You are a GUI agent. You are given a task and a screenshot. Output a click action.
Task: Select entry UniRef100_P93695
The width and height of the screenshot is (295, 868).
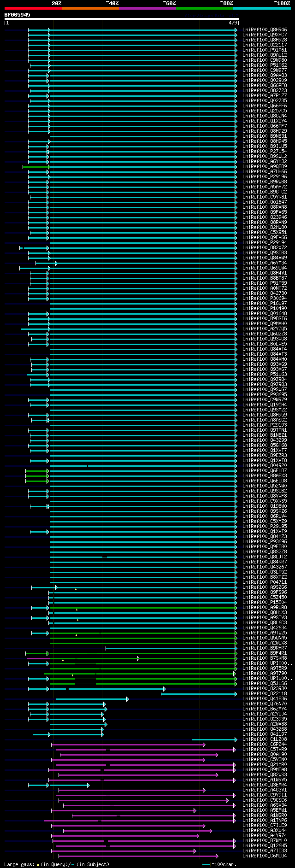(x=265, y=395)
